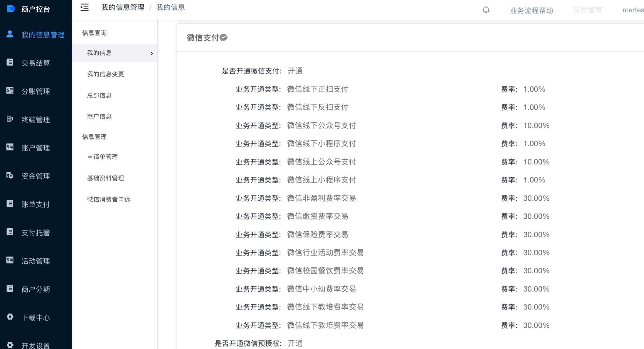
Task: Click the fund icon beside 资金管理
Action: pyautogui.click(x=10, y=176)
